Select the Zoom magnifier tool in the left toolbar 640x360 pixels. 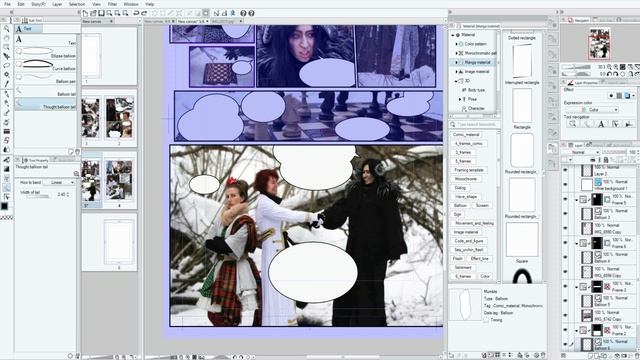(7, 29)
